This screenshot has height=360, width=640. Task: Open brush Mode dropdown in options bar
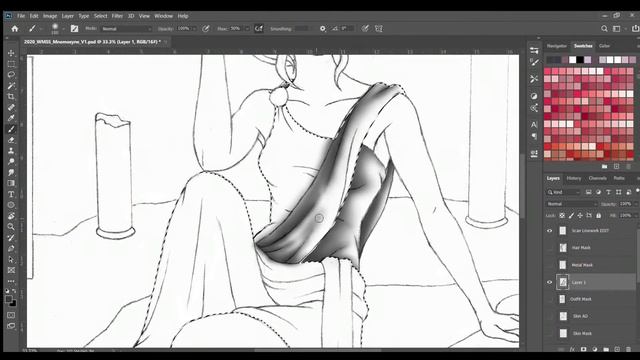126,29
